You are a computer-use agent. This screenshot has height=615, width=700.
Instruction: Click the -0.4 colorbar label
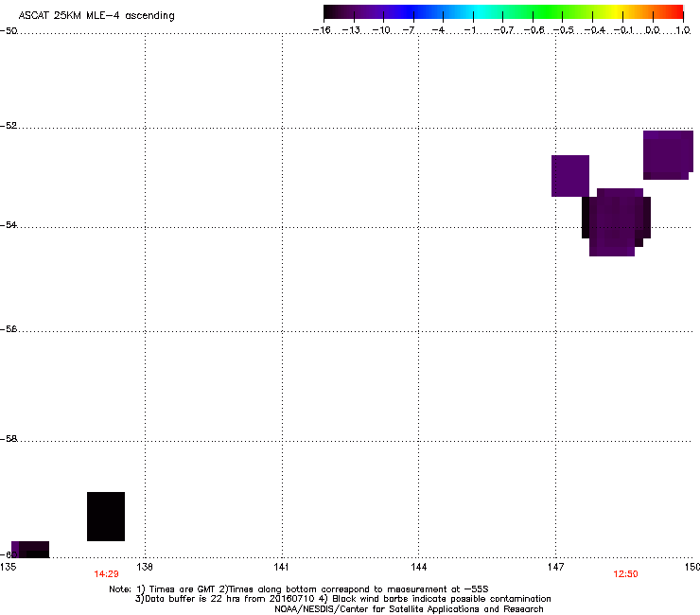coord(595,30)
